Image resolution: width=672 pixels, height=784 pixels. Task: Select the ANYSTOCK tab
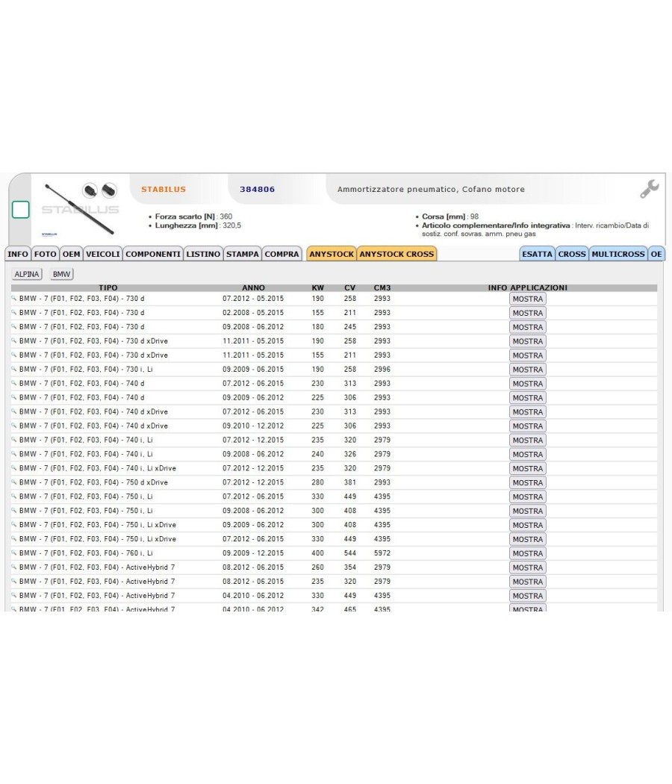(x=331, y=254)
